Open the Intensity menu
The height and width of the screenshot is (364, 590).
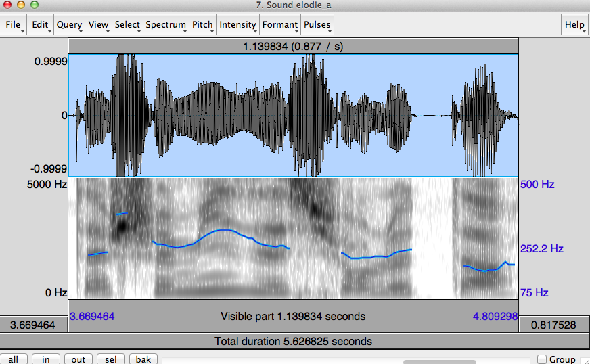tap(237, 25)
